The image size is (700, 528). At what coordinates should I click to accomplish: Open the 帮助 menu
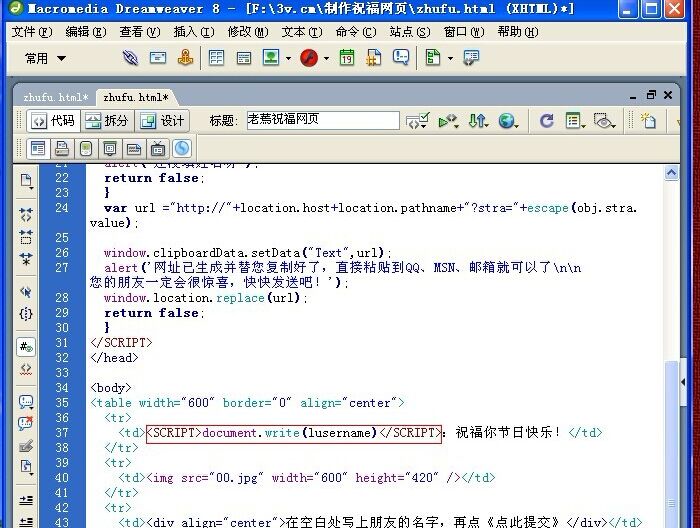518,32
